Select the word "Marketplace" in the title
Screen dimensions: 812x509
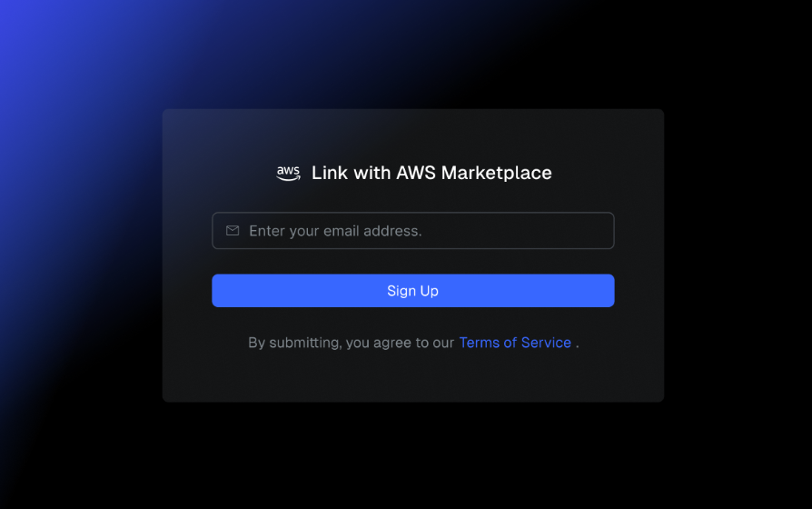(x=496, y=173)
